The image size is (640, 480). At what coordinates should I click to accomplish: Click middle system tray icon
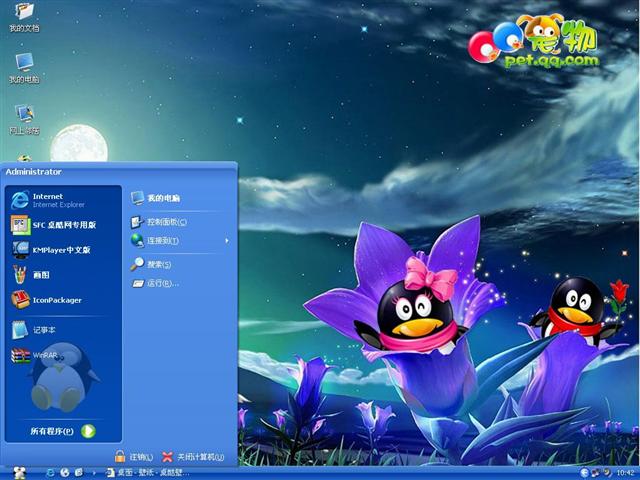pos(596,473)
